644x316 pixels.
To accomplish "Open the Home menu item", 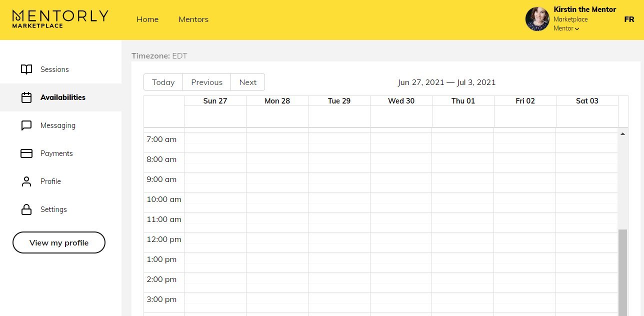I will tap(147, 19).
